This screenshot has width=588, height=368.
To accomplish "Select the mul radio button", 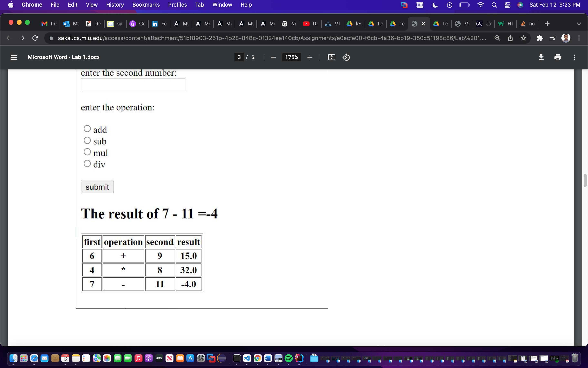I will tap(87, 152).
